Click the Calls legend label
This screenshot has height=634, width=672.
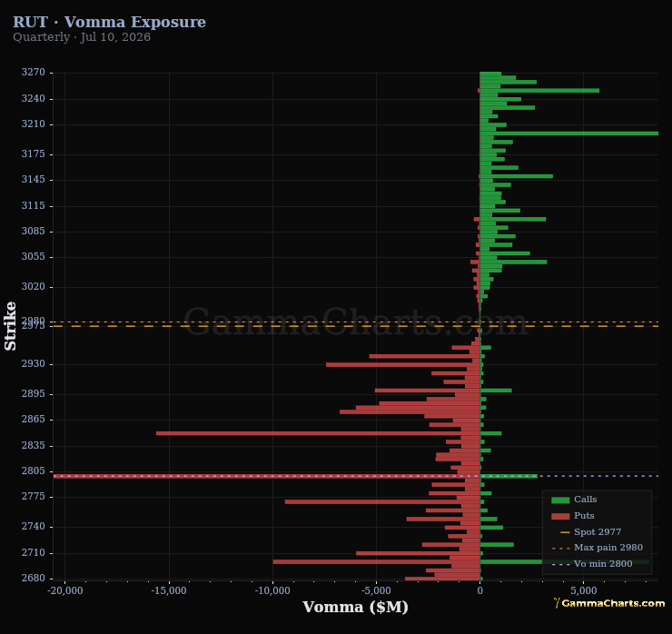586,500
